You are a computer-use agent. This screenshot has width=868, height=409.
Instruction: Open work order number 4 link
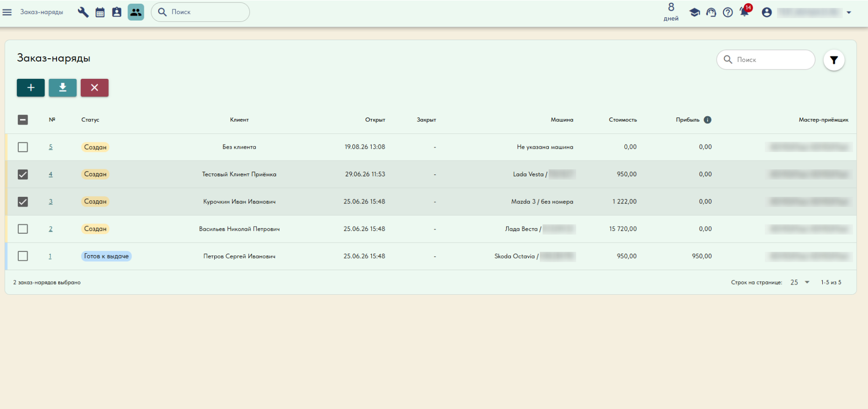pos(50,174)
